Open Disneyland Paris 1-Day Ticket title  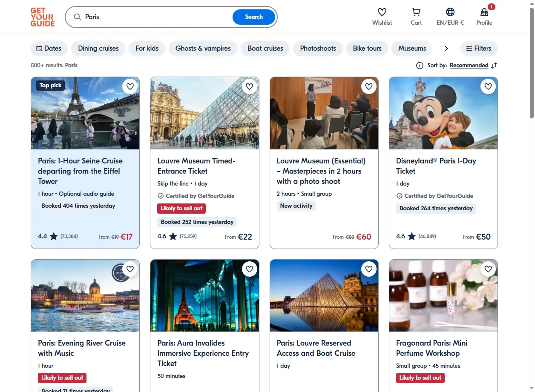click(x=436, y=166)
